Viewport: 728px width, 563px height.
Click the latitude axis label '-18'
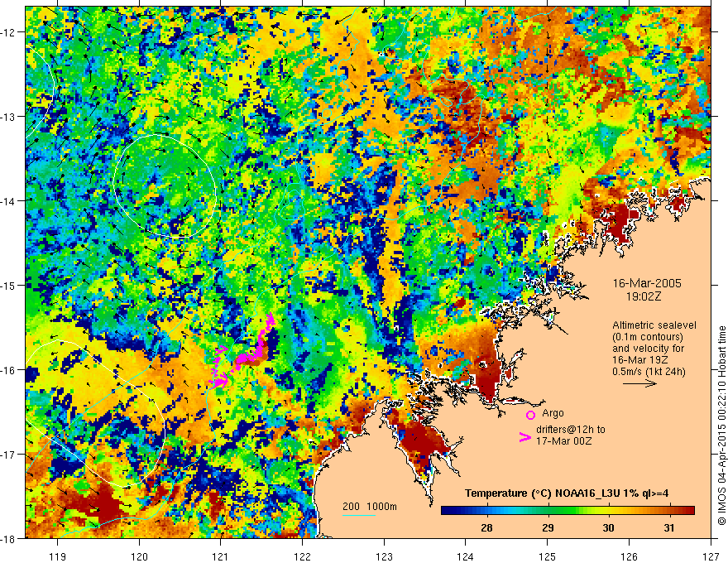(8, 538)
